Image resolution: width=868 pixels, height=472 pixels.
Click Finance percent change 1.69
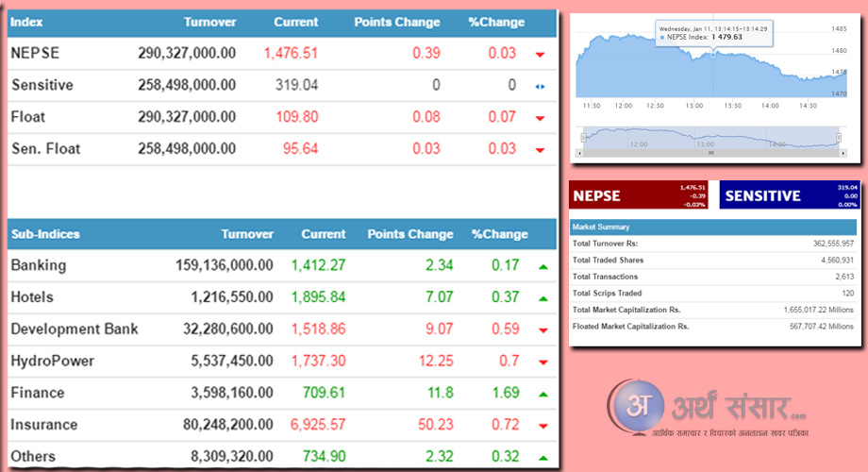[x=506, y=393]
